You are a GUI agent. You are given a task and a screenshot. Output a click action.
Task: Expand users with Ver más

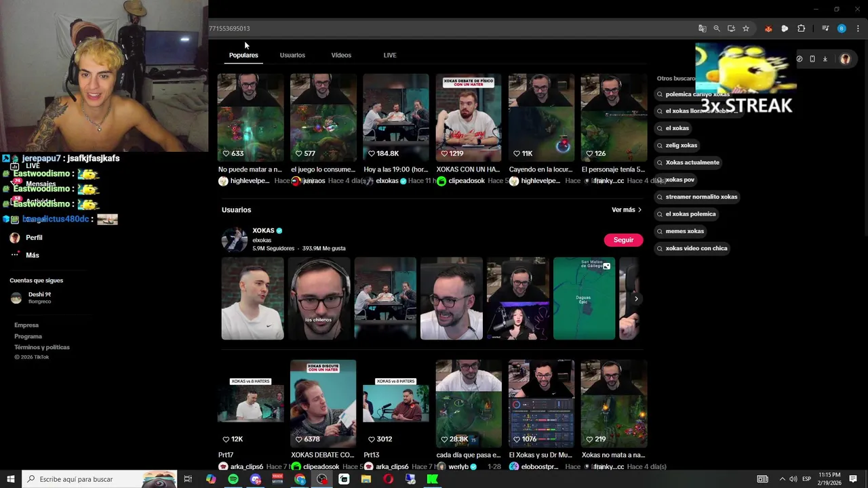[627, 210]
